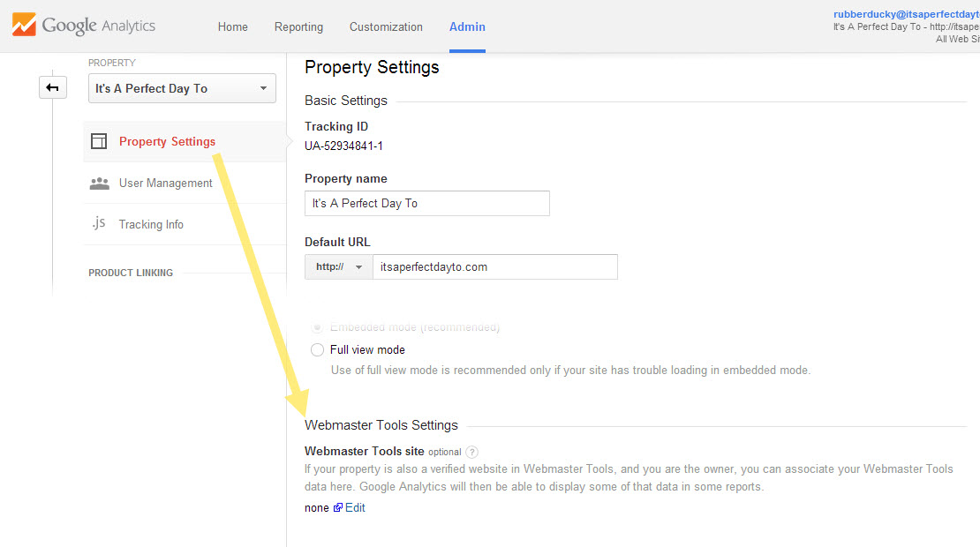Click the rubberducky account email link

click(906, 14)
